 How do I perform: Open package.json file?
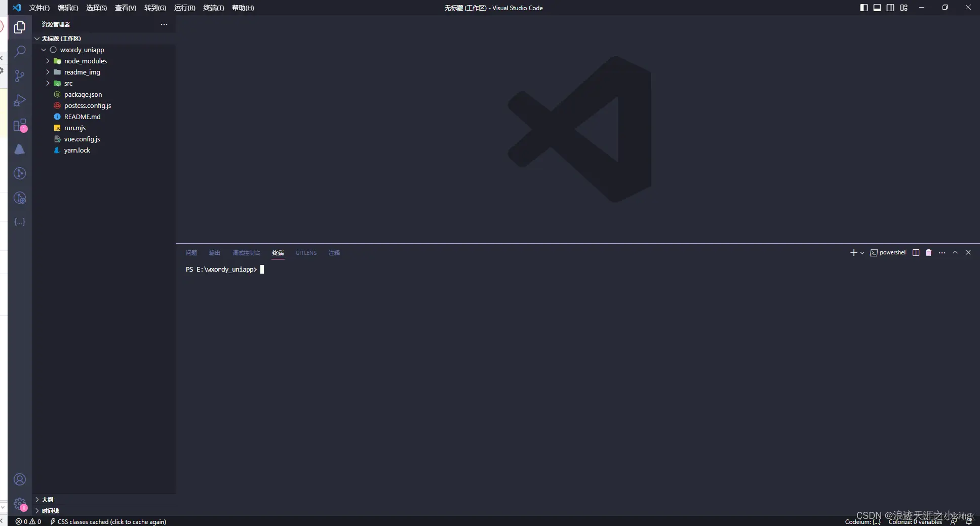tap(104, 94)
